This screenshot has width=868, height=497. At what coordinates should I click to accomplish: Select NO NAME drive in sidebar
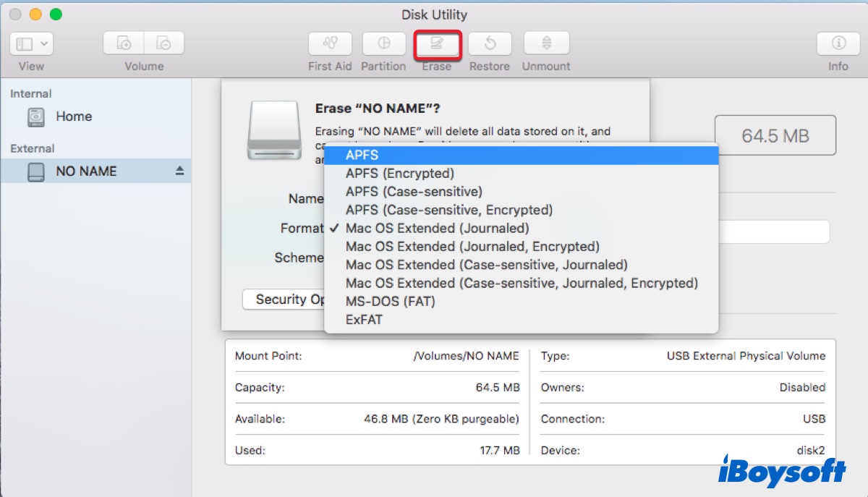coord(85,171)
